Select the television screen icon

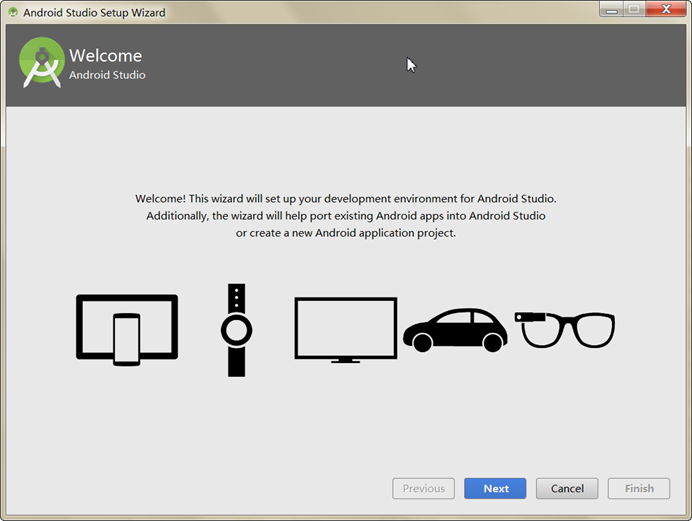pos(345,329)
